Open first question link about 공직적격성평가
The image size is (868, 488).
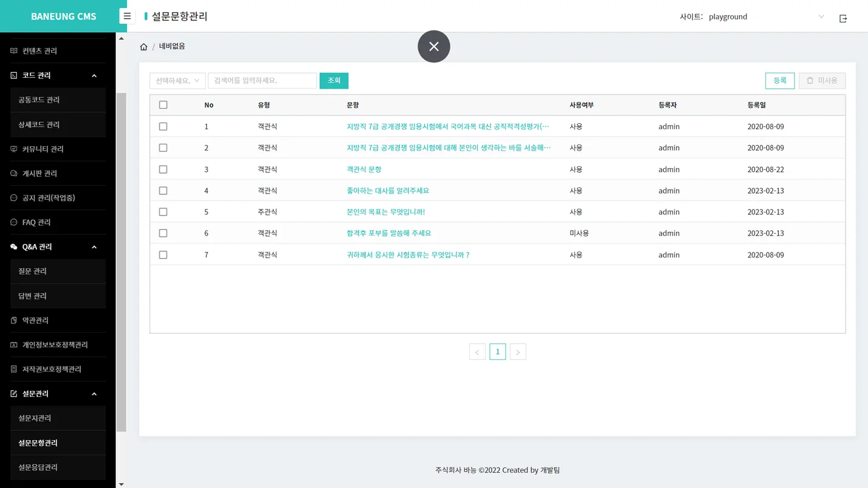pos(448,126)
